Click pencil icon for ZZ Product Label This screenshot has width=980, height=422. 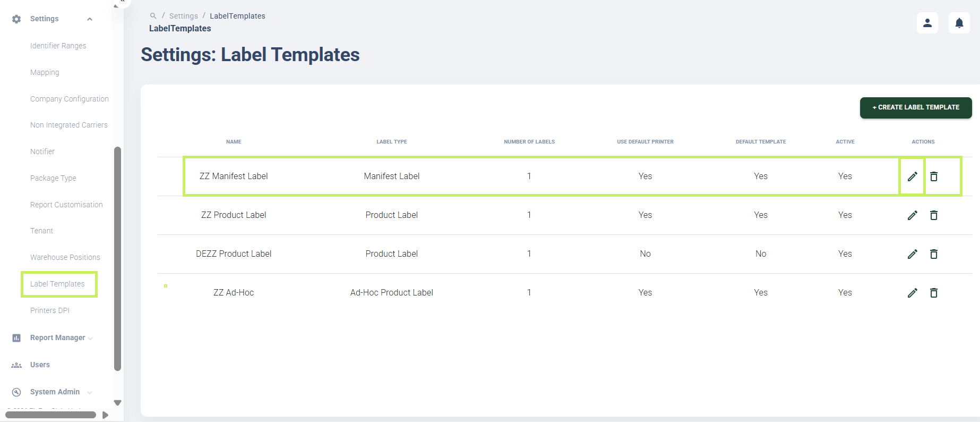912,215
